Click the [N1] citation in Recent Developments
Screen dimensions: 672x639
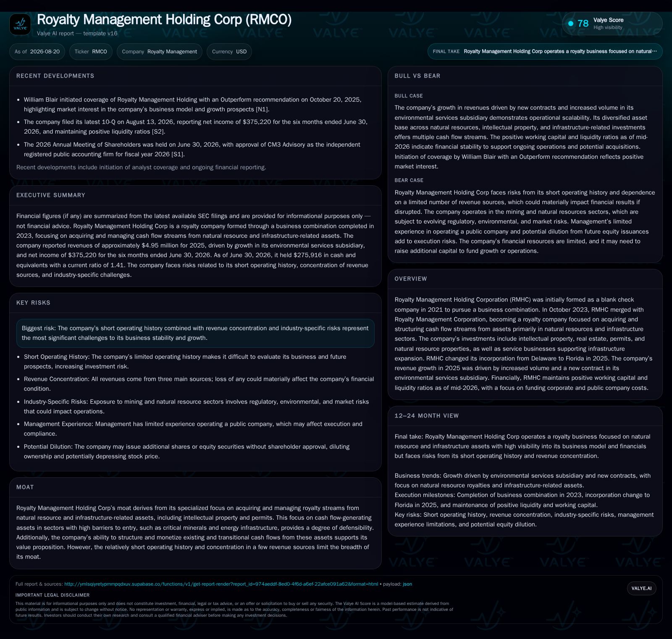262,110
